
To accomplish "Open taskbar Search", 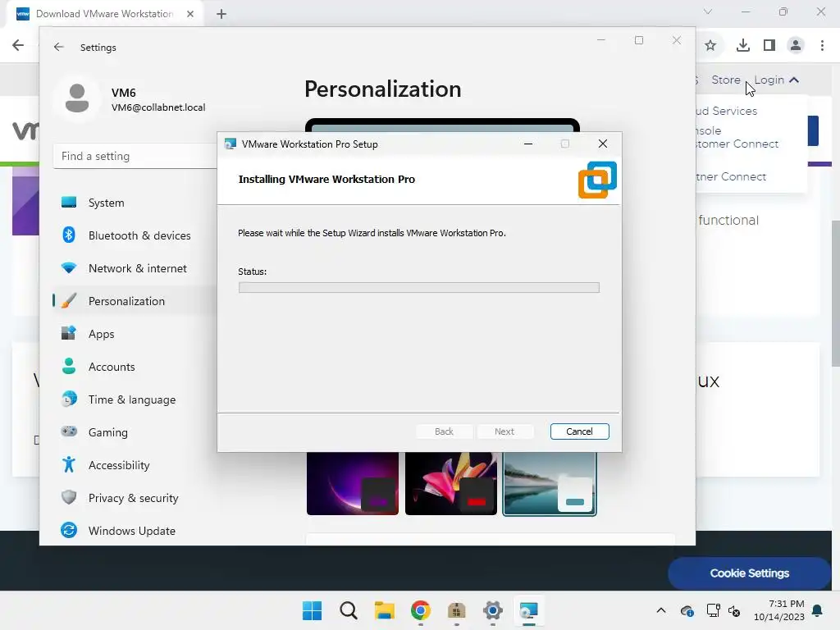I will pyautogui.click(x=348, y=610).
